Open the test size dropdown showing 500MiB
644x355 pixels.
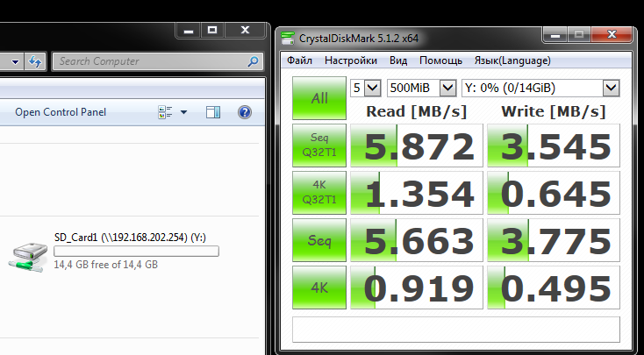click(422, 88)
